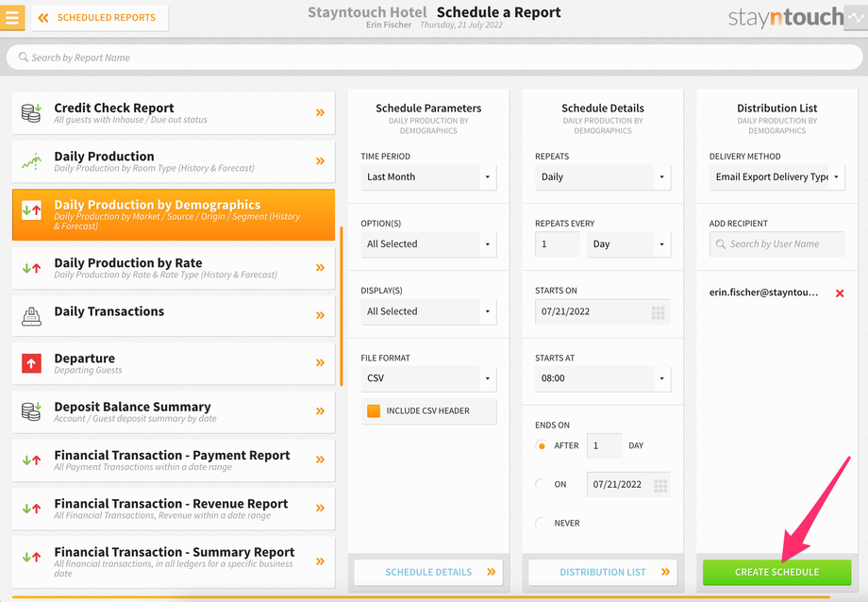Click the Ends On date field 07/21/2022
Screen dimensions: 868x602
(629, 485)
